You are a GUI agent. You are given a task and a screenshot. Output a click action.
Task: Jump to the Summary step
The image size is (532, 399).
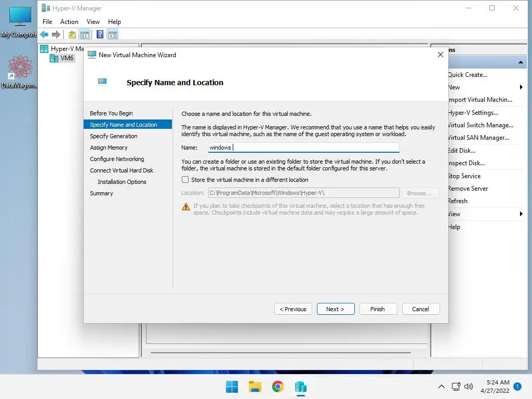click(x=101, y=193)
